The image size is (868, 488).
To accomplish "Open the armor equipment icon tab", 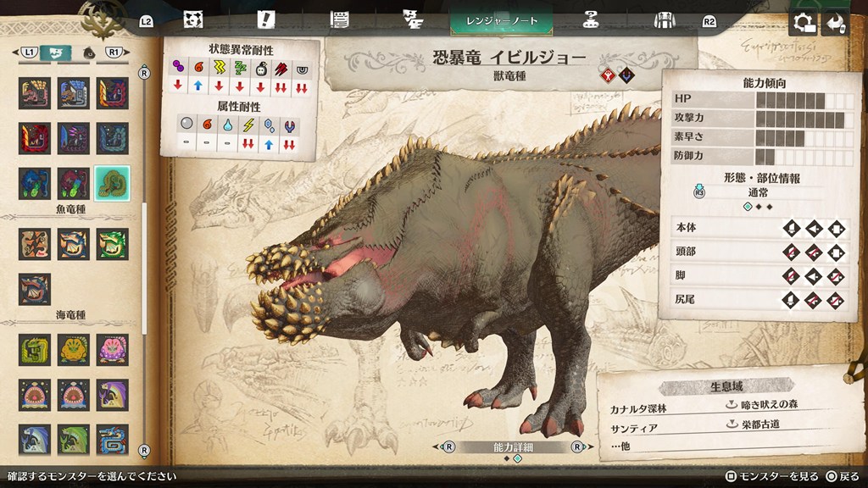I will click(664, 20).
